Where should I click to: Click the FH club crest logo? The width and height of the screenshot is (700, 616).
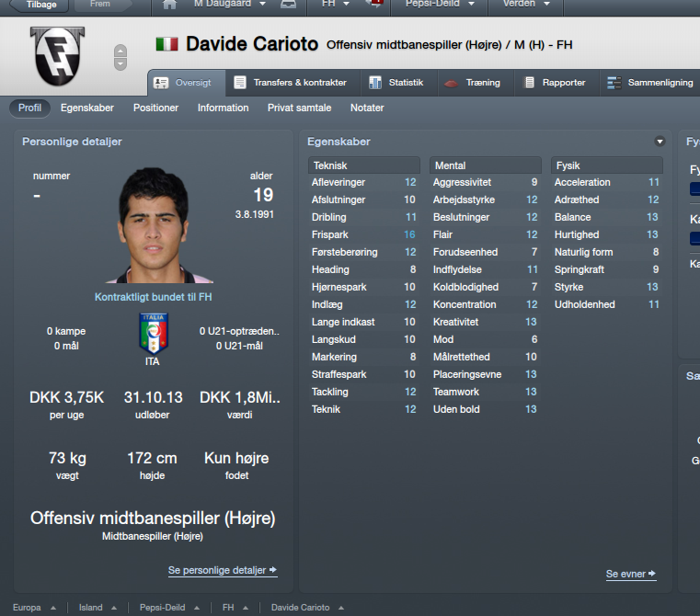[57, 56]
